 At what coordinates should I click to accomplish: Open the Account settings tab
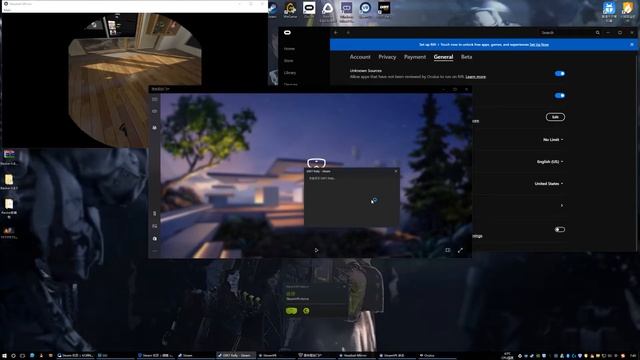coord(360,57)
